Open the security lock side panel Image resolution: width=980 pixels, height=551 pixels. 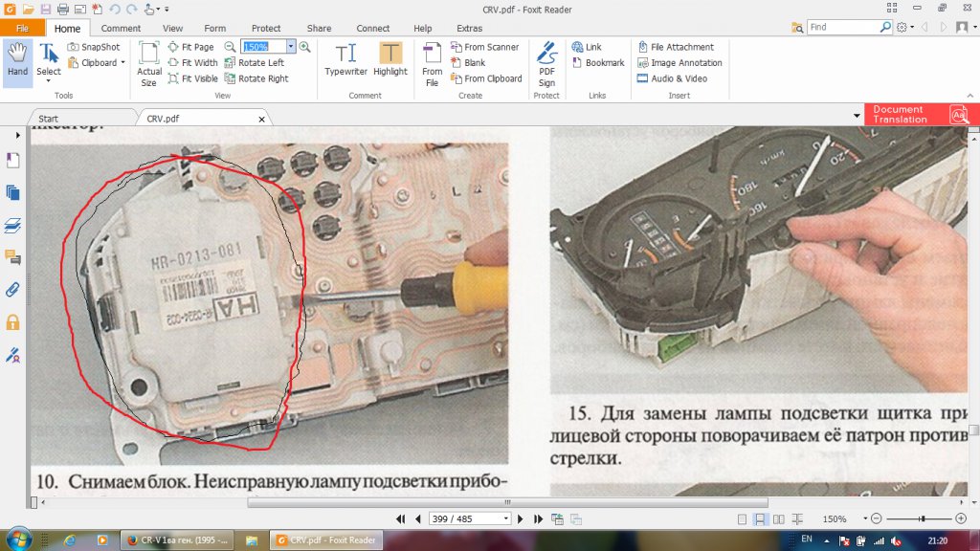(x=12, y=322)
